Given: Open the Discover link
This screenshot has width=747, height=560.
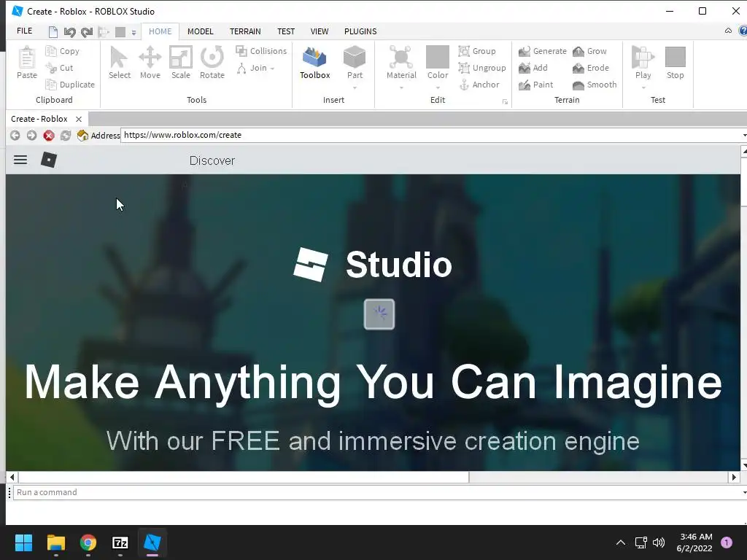Looking at the screenshot, I should click(x=212, y=160).
